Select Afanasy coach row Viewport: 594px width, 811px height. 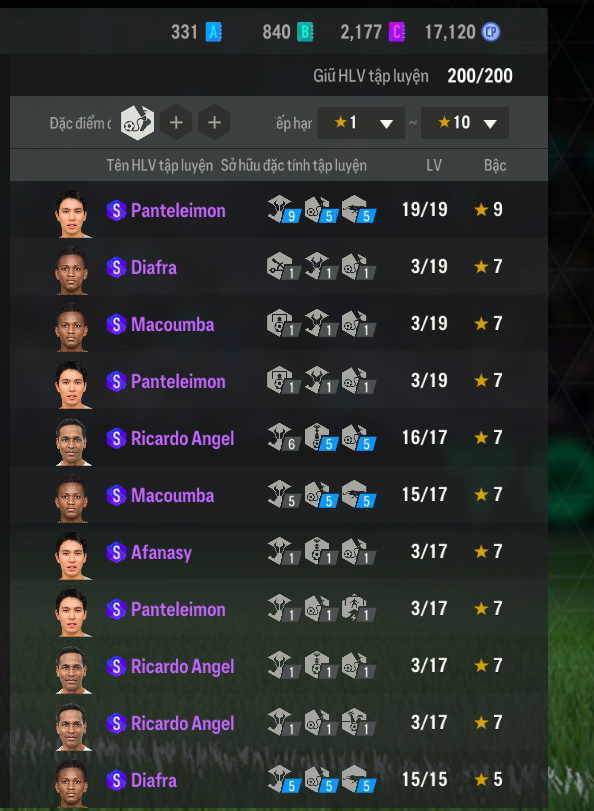pos(279,551)
